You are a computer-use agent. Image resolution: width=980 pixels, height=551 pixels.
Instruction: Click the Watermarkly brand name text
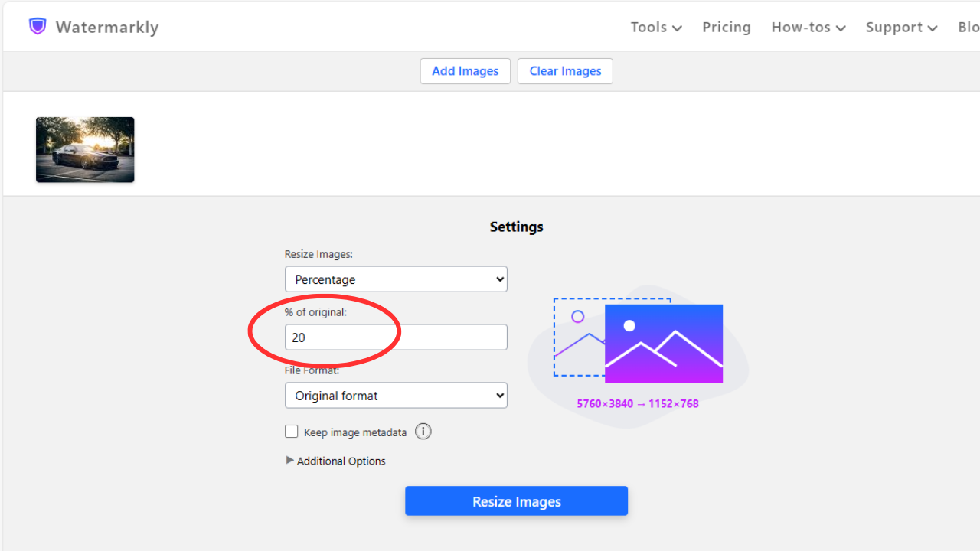coord(107,27)
